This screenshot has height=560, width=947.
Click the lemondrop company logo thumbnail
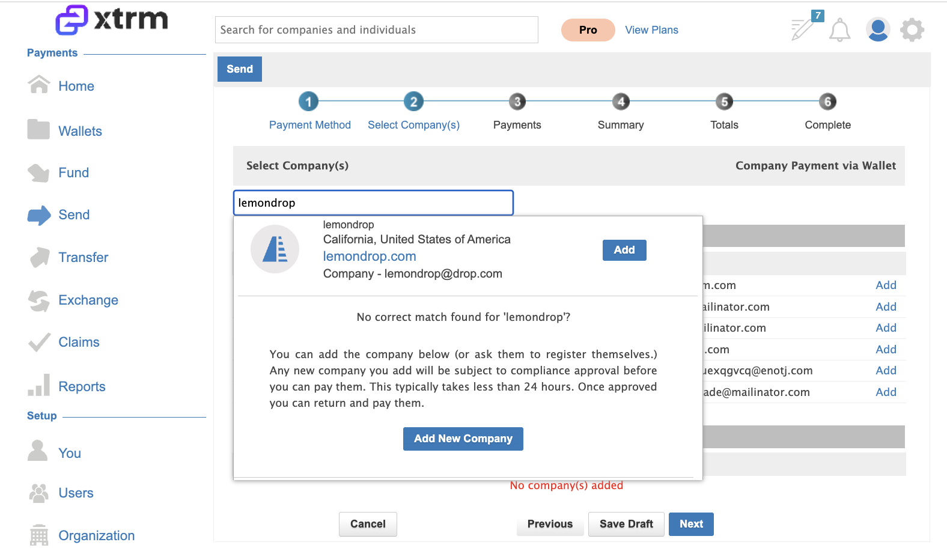point(275,249)
